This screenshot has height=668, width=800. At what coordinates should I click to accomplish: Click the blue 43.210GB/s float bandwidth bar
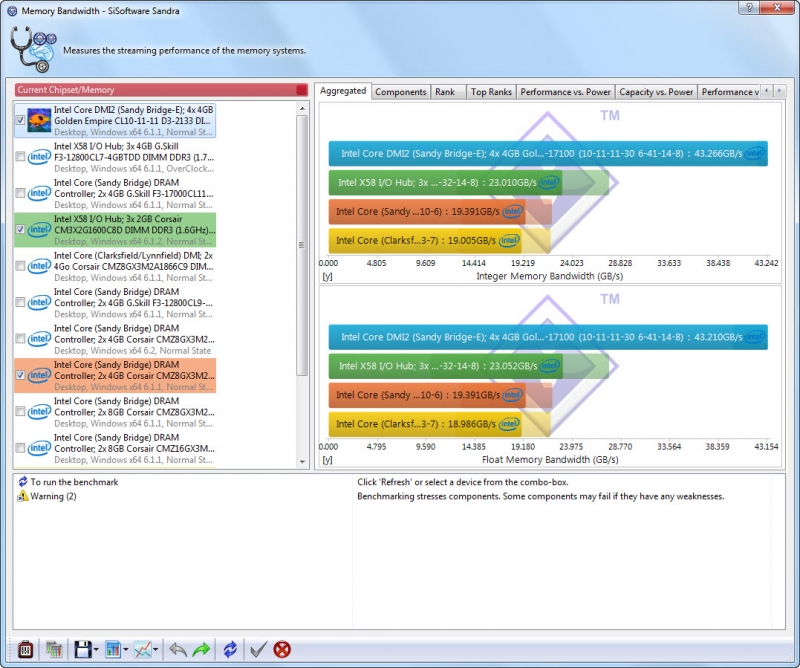(548, 337)
